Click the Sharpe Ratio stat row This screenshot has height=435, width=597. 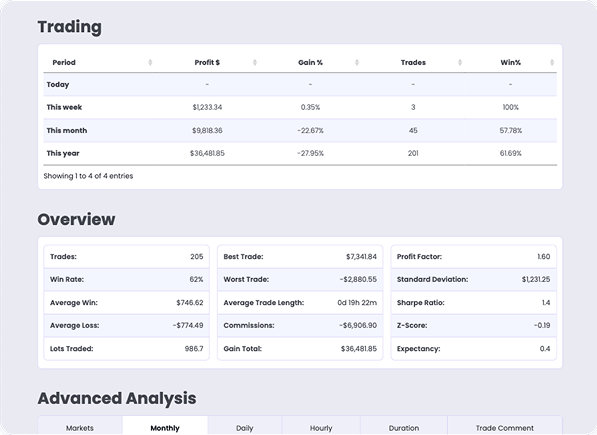pos(474,303)
